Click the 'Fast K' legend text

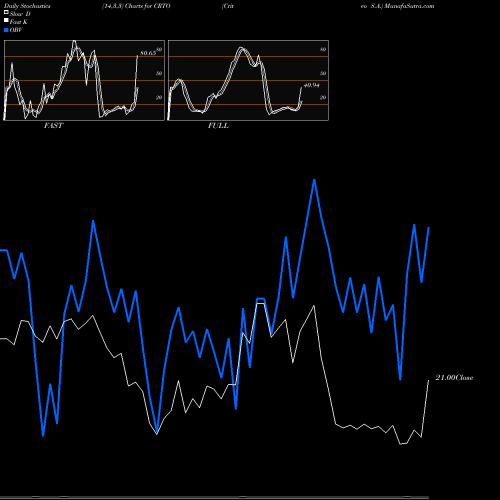19,22
